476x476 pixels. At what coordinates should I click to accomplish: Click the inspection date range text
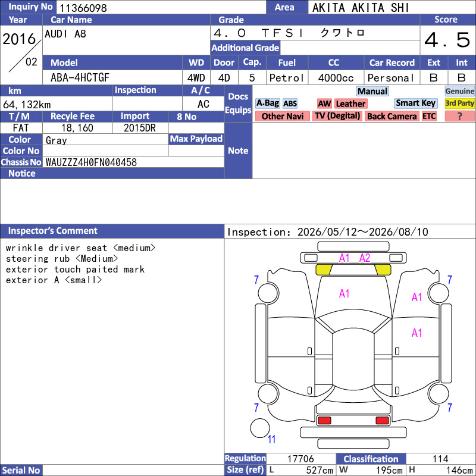[x=328, y=232]
